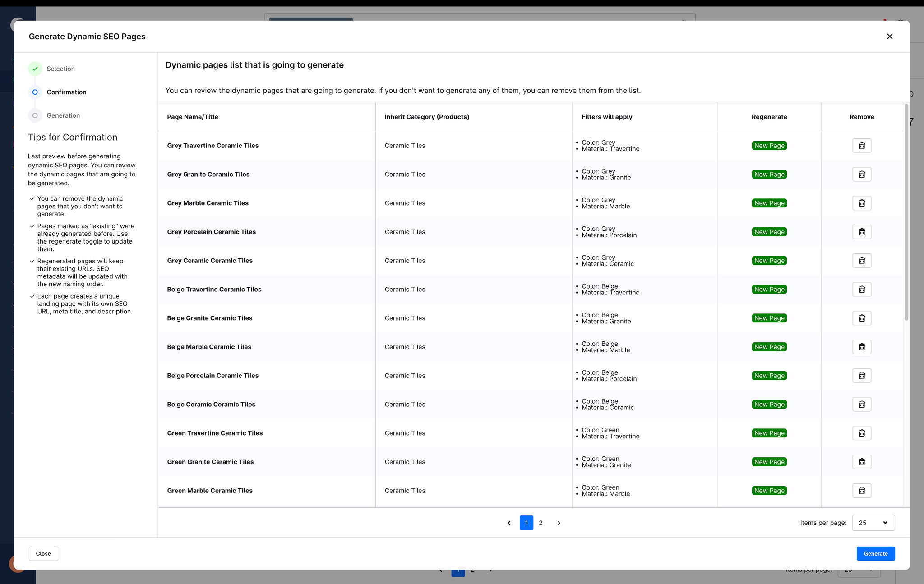Click New Page badge for Green Travertine row
The height and width of the screenshot is (584, 924).
pyautogui.click(x=769, y=433)
